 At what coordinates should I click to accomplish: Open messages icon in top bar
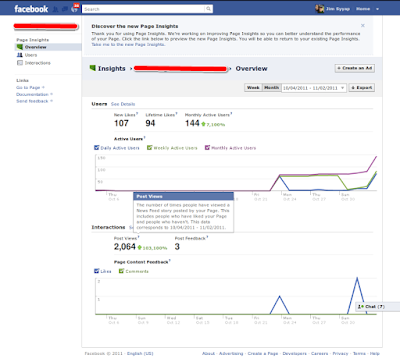(65, 9)
